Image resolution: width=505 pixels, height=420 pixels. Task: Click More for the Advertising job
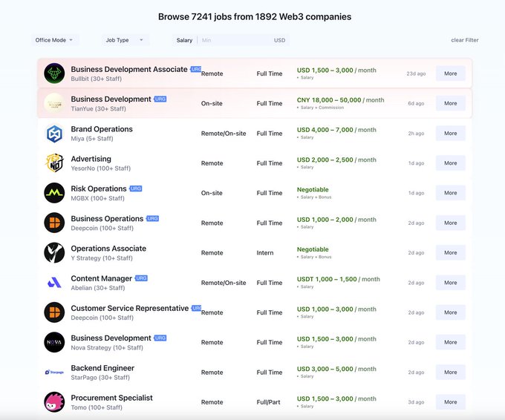click(451, 163)
